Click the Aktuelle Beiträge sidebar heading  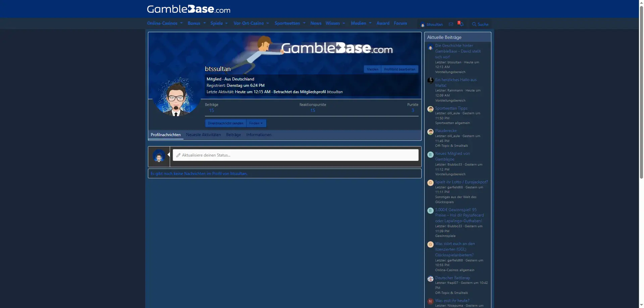pyautogui.click(x=444, y=37)
